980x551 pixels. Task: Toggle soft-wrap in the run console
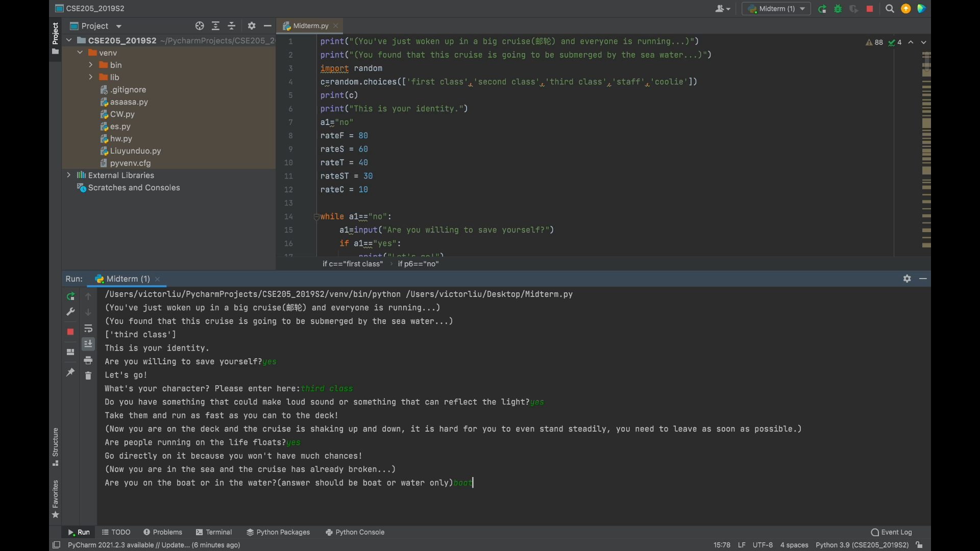[x=88, y=329]
